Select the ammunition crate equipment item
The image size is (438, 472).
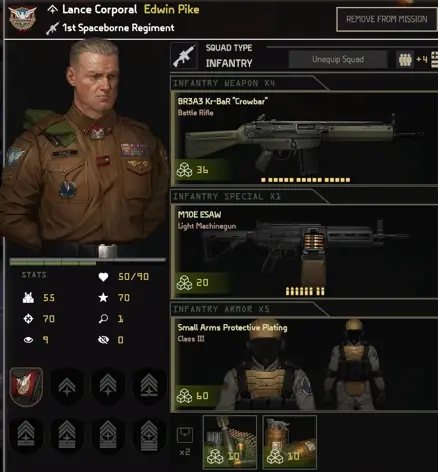pos(230,442)
